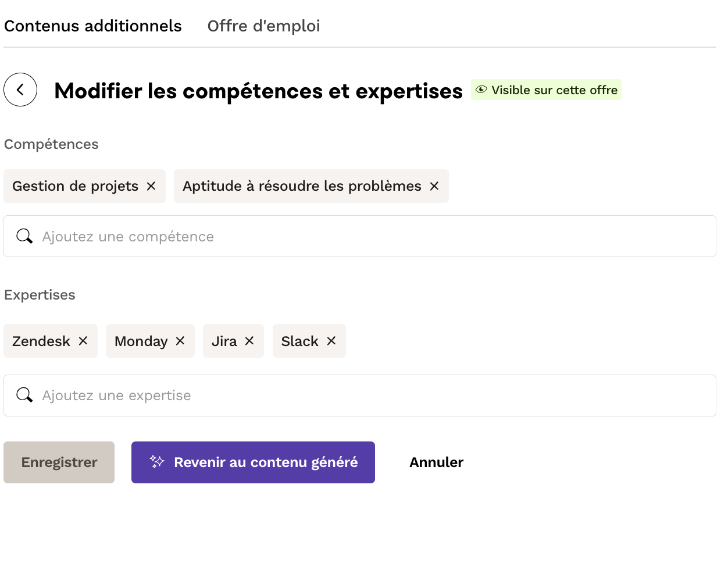Click the sparkle icon on purple button
728x570 pixels.
(157, 462)
